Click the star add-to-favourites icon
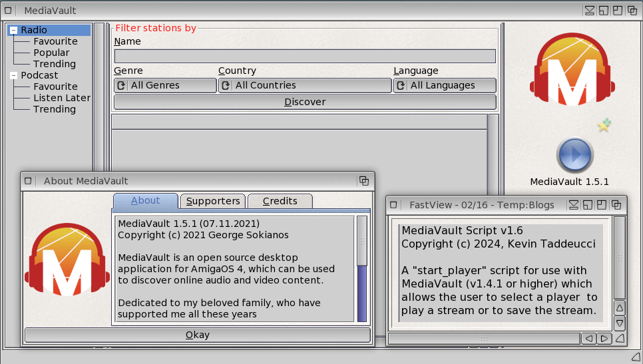Screen dimensions: 643x364 (x=604, y=125)
